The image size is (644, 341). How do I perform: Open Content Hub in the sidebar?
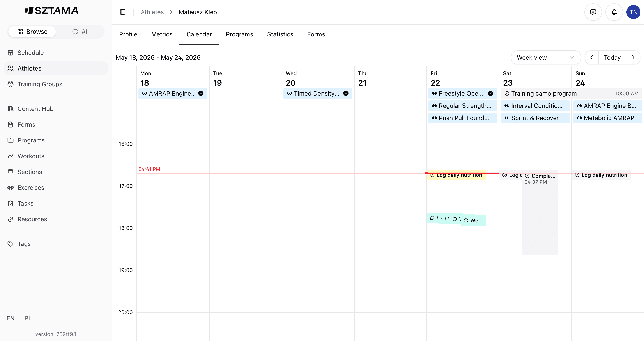pyautogui.click(x=56, y=108)
